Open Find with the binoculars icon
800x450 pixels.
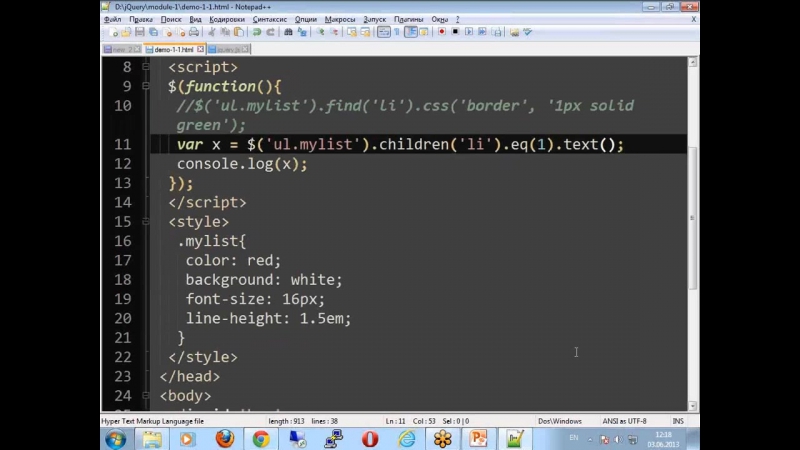coord(288,32)
